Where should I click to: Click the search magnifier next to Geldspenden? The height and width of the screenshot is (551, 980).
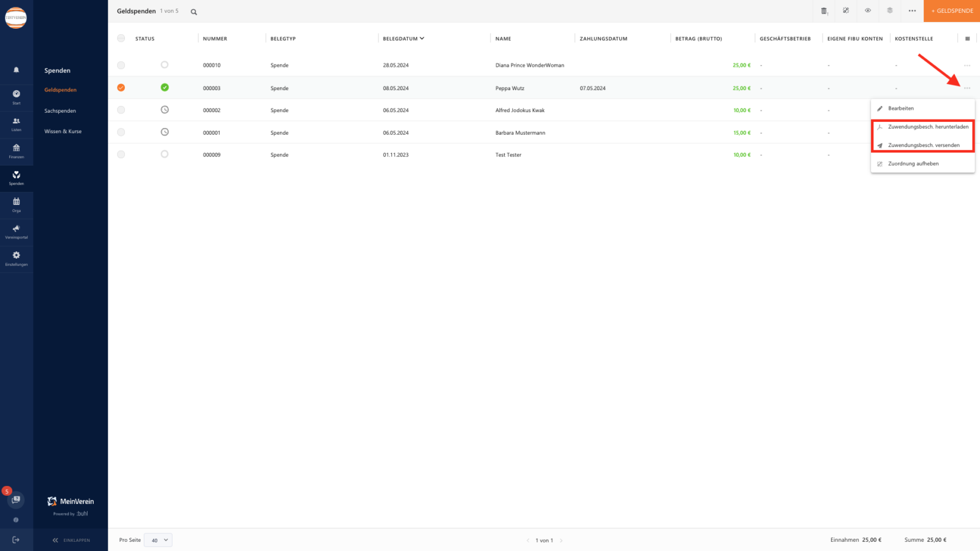194,12
